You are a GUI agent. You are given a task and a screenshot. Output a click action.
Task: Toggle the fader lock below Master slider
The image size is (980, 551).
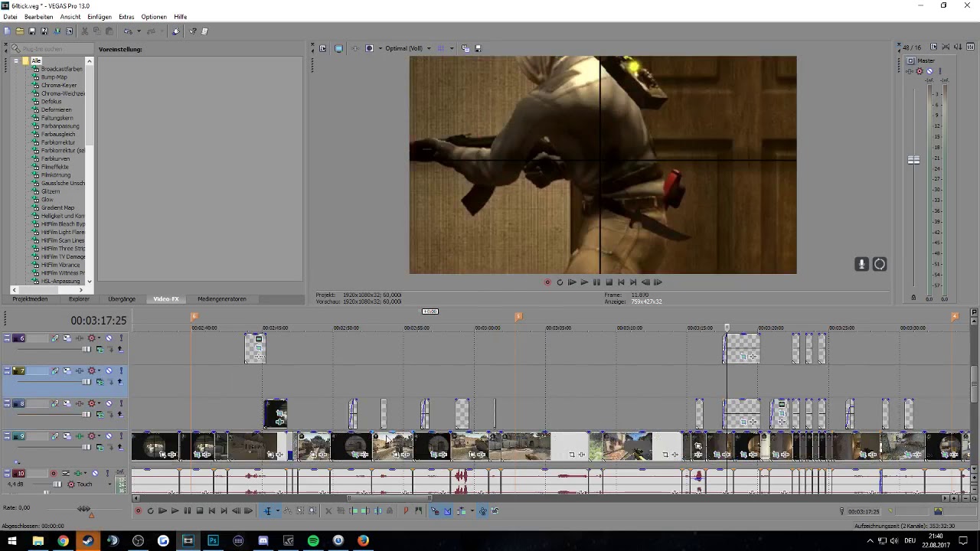click(913, 297)
